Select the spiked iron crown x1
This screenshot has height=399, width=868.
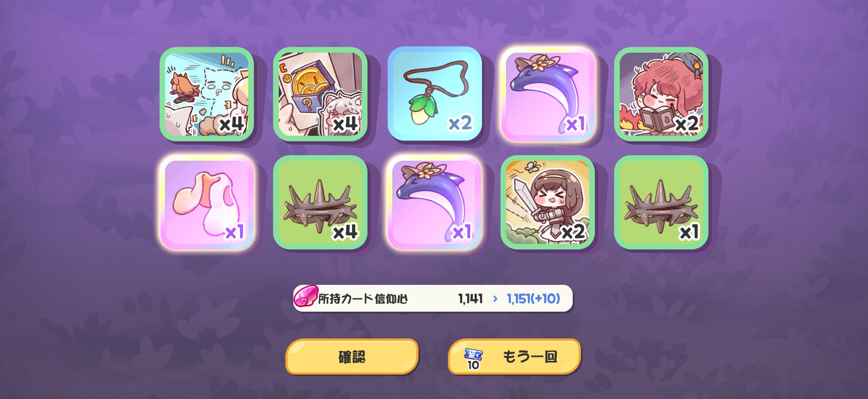coord(661,202)
